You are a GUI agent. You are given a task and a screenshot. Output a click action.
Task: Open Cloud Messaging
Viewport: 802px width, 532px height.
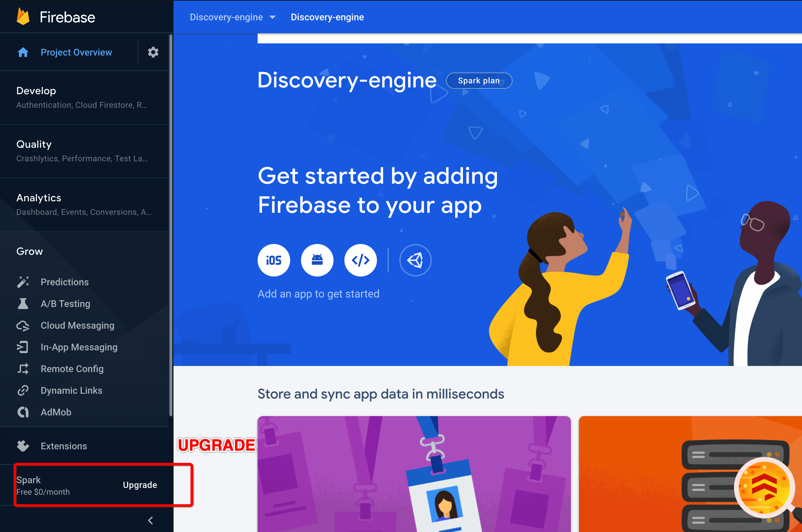click(77, 325)
